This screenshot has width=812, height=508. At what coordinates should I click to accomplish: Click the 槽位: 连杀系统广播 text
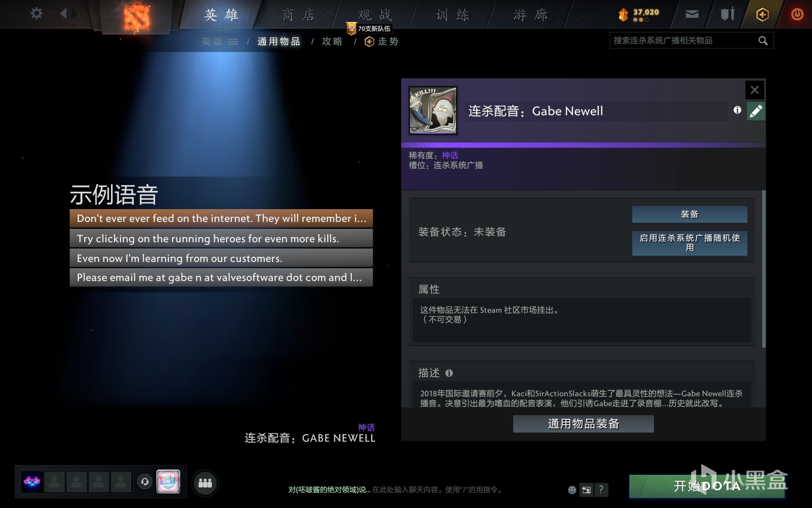pos(446,165)
